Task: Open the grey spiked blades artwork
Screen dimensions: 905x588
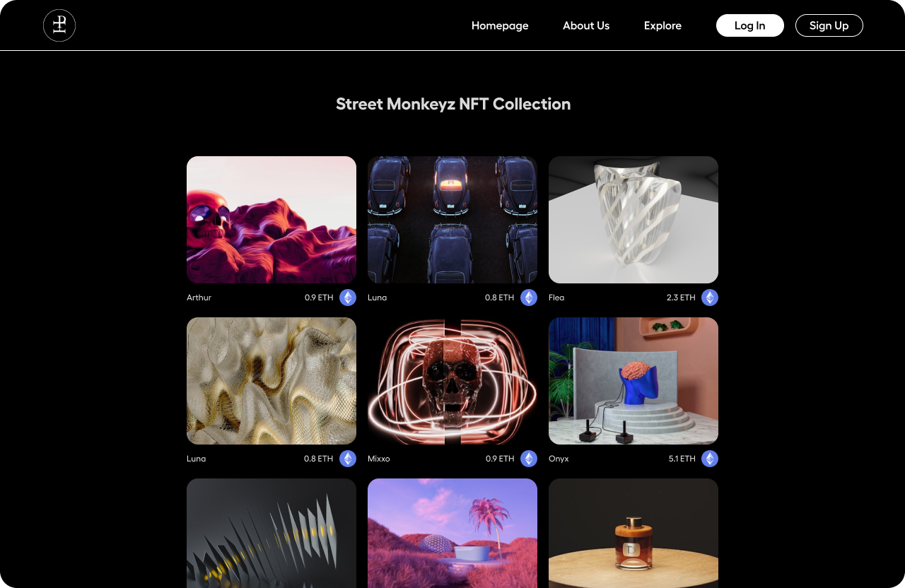Action: click(271, 533)
